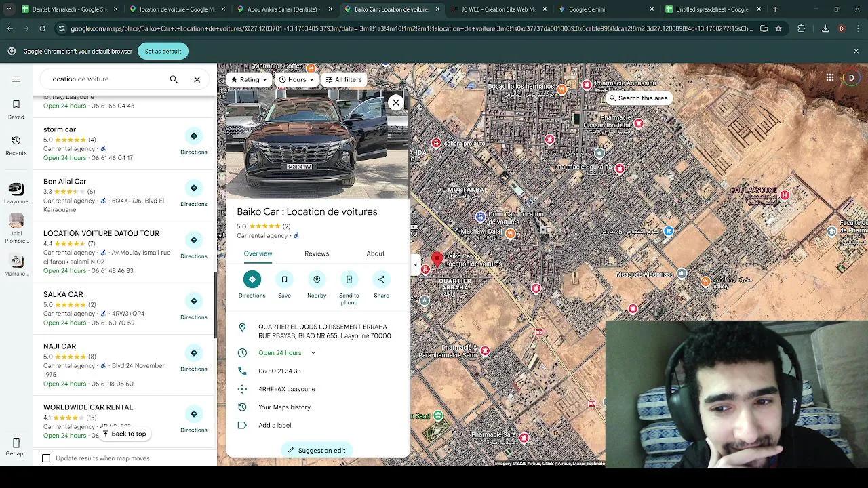This screenshot has height=488, width=868.
Task: Open the Rating filter dropdown
Action: (248, 79)
